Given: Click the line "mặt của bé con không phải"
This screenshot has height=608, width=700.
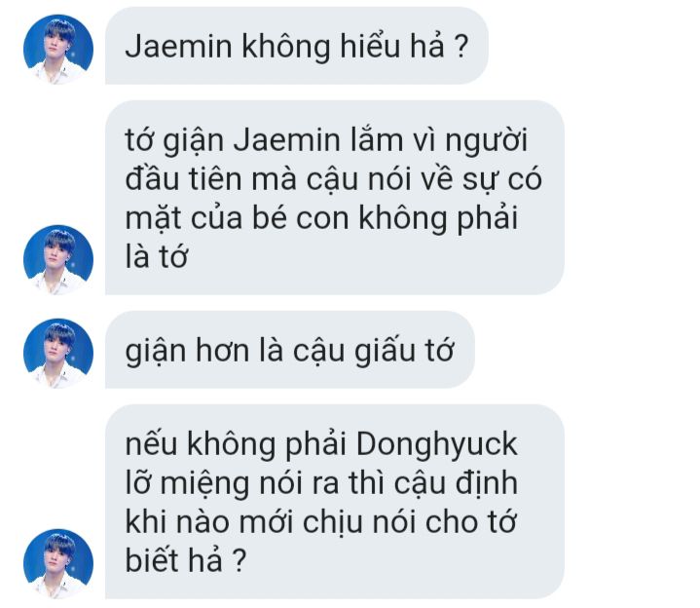Looking at the screenshot, I should click(x=321, y=218).
